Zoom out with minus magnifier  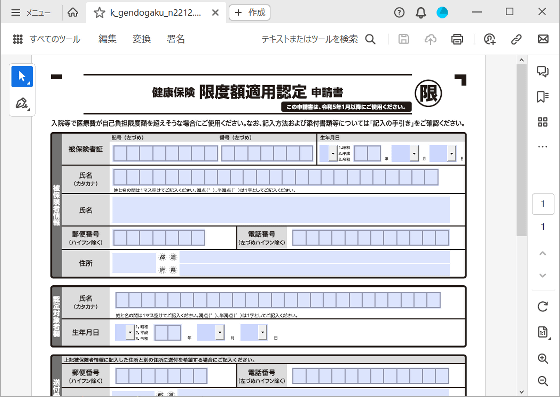(x=542, y=381)
